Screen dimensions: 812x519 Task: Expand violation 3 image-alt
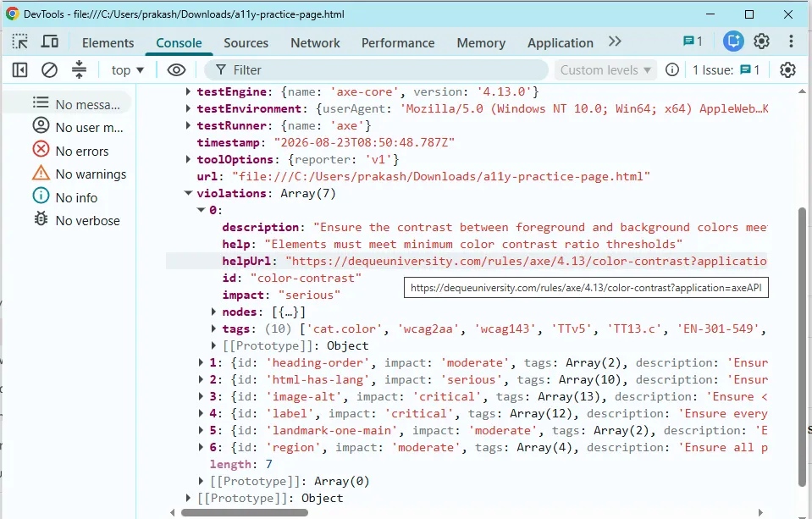[201, 397]
